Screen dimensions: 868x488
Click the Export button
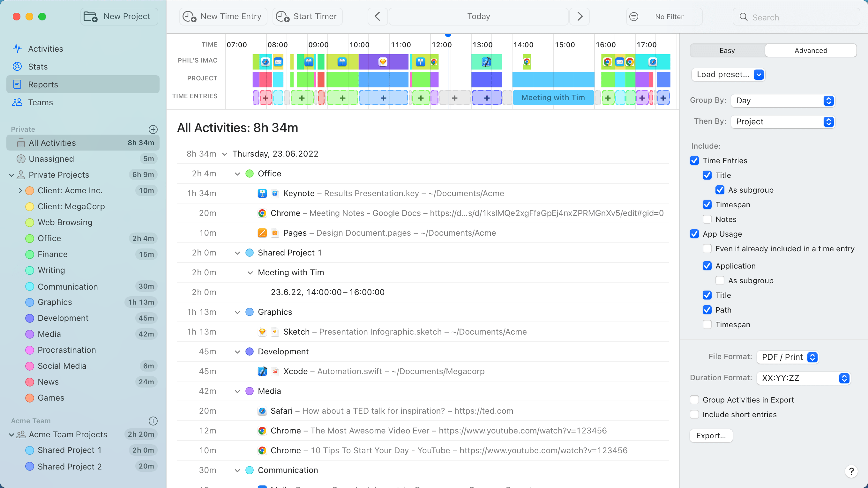[711, 435]
